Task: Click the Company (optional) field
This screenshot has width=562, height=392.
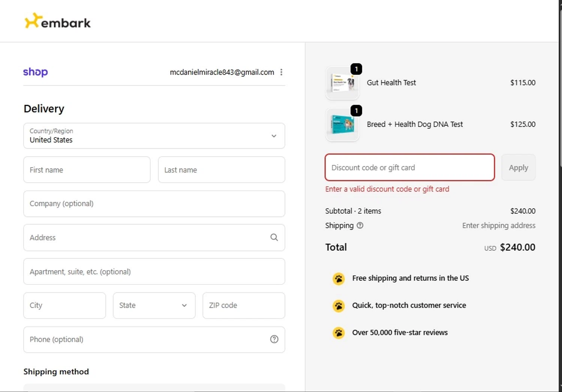Action: [x=154, y=203]
